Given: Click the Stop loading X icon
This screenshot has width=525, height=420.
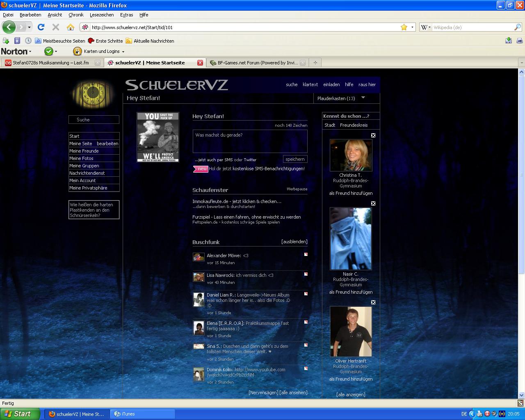Looking at the screenshot, I should [x=56, y=27].
